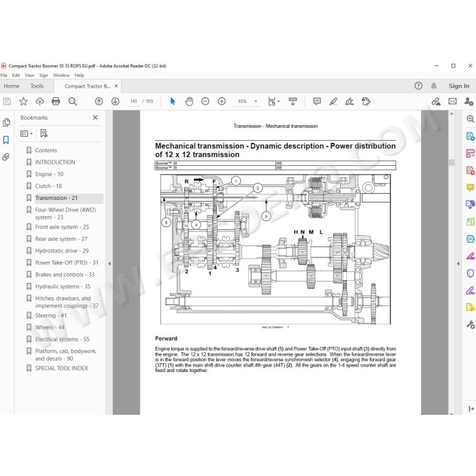The height and width of the screenshot is (476, 476).
Task: Open Hydrostatic drive - 29 bookmark
Action: [62, 251]
